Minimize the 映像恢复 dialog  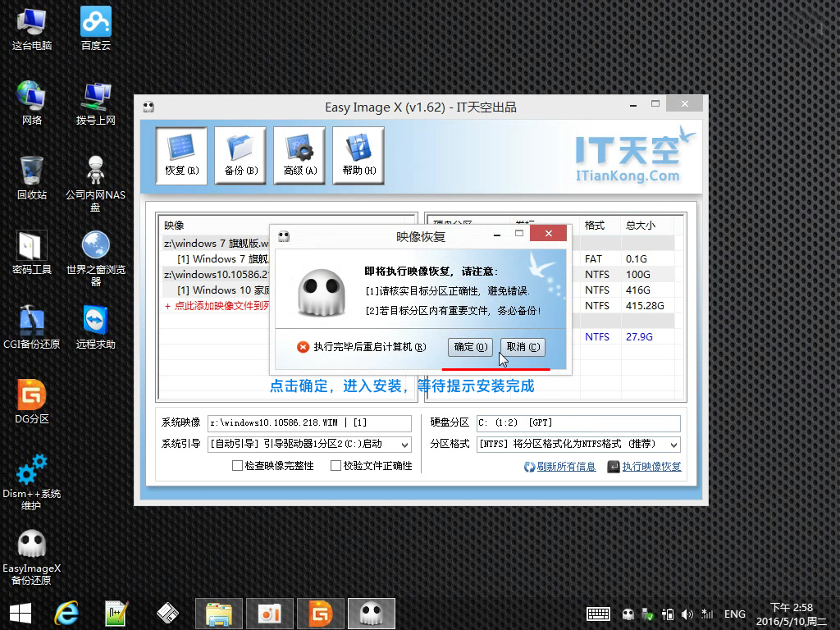tap(497, 235)
